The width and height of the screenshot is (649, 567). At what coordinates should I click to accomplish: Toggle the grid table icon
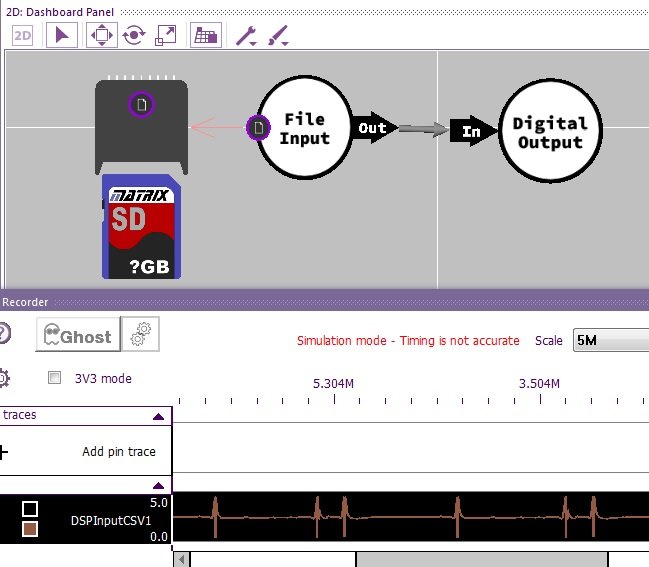pyautogui.click(x=206, y=36)
